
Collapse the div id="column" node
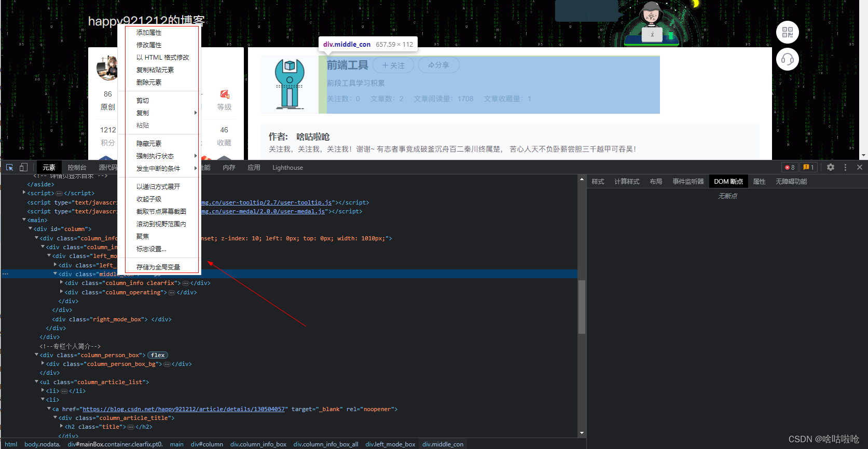[30, 229]
